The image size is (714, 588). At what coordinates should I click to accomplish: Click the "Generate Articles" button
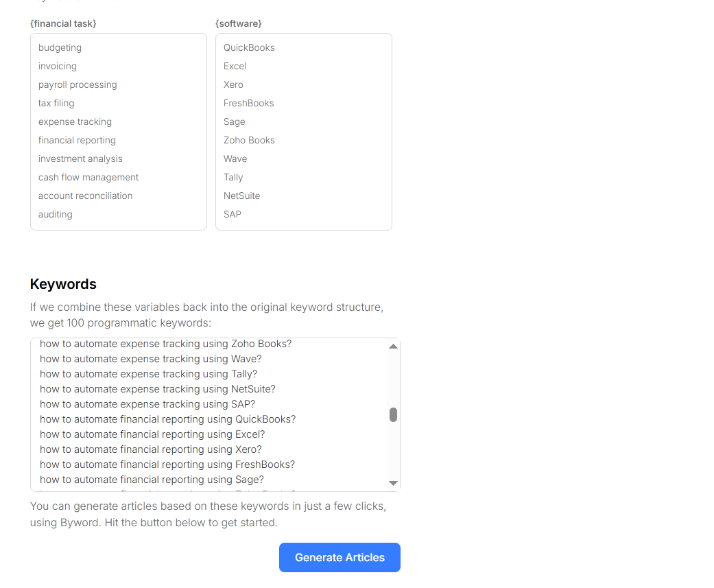pyautogui.click(x=340, y=557)
